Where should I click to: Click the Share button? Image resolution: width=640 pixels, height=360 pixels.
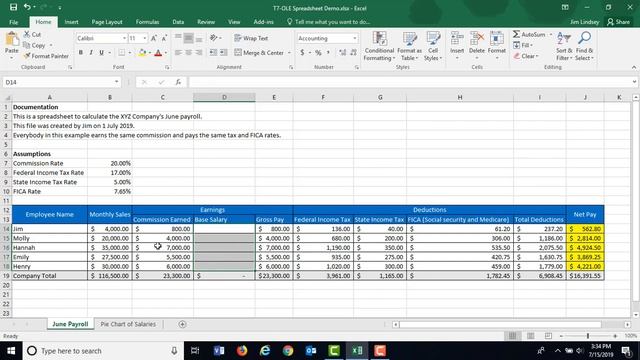[x=618, y=22]
